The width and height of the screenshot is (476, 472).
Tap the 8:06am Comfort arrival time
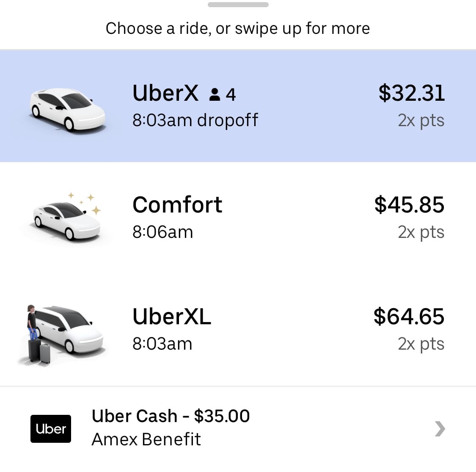162,232
